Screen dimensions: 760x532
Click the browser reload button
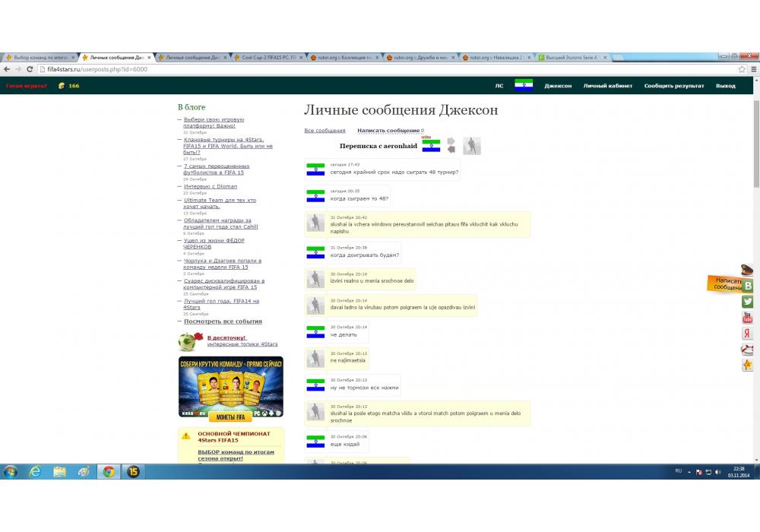click(x=29, y=69)
